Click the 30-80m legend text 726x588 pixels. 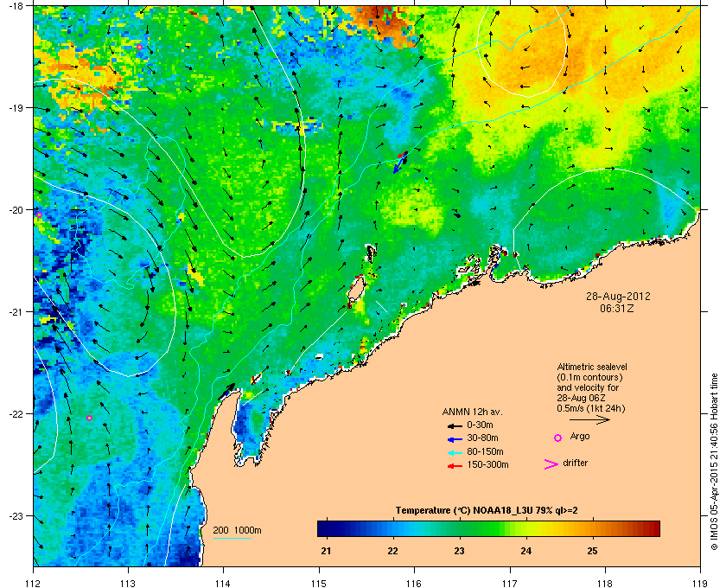click(482, 438)
